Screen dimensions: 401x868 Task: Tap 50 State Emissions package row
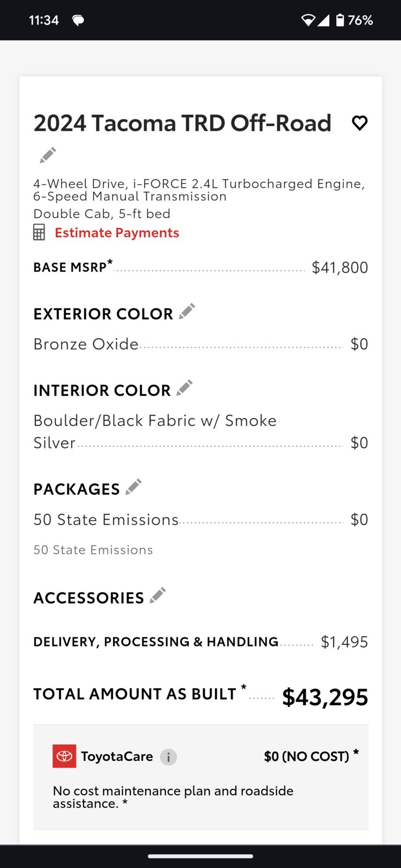[200, 520]
